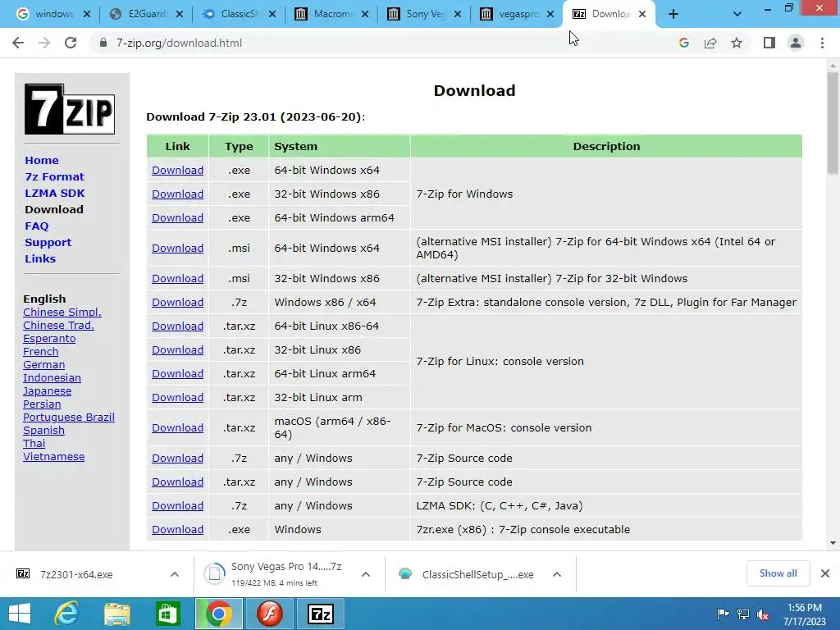The width and height of the screenshot is (840, 630).
Task: Open the FAQ sidebar link
Action: [36, 226]
